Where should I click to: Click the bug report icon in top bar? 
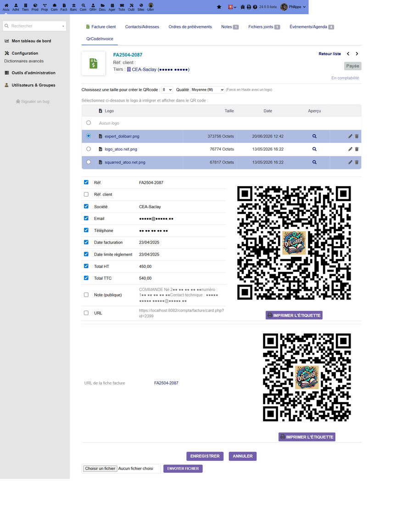pos(243,7)
